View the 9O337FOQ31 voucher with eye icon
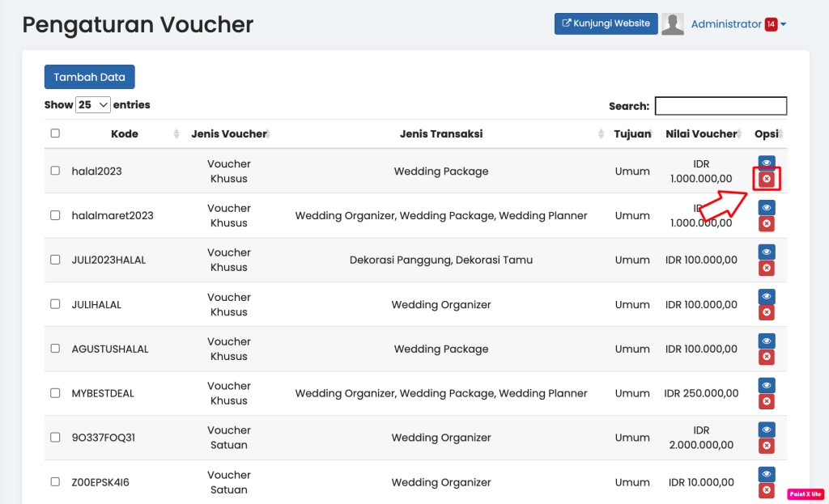This screenshot has height=504, width=829. tap(767, 430)
